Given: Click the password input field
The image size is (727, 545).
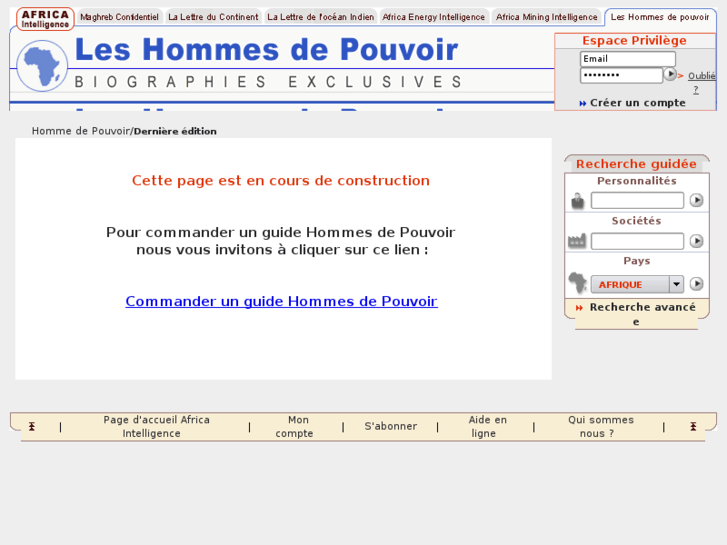Looking at the screenshot, I should pyautogui.click(x=621, y=75).
